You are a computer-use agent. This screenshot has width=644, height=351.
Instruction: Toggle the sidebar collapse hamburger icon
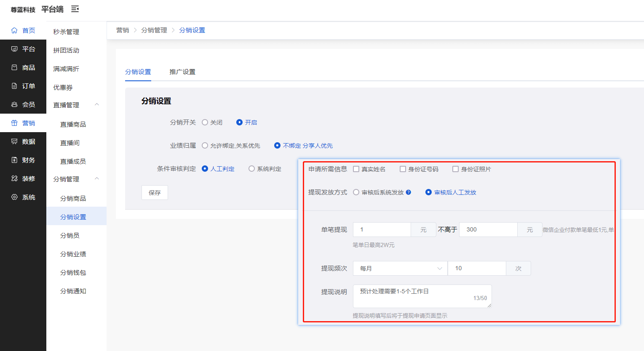(75, 9)
